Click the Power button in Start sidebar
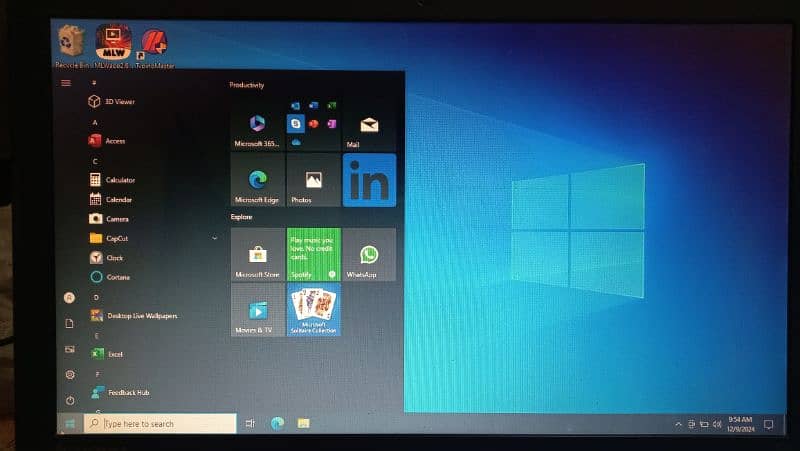 [x=69, y=400]
